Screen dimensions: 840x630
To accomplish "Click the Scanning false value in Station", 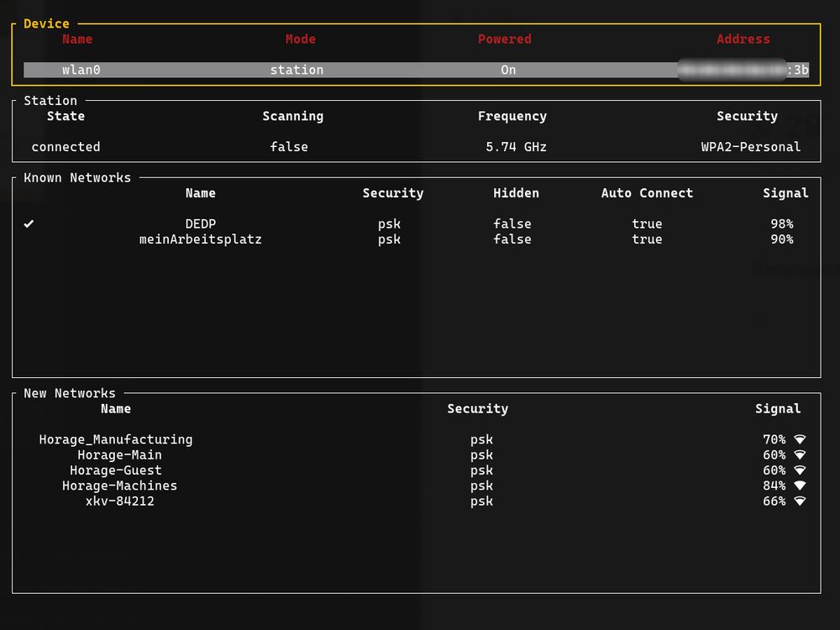I will 289,147.
